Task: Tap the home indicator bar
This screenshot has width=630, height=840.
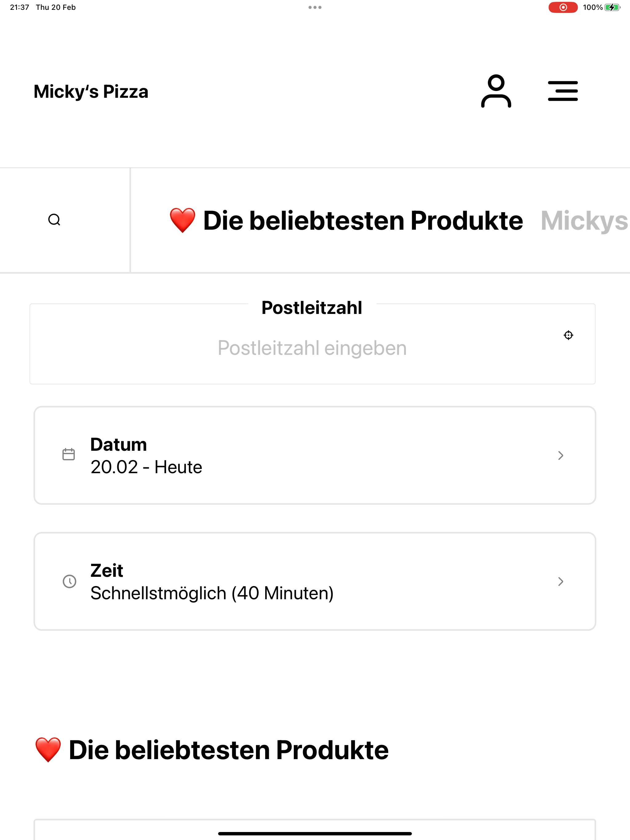Action: point(315,834)
